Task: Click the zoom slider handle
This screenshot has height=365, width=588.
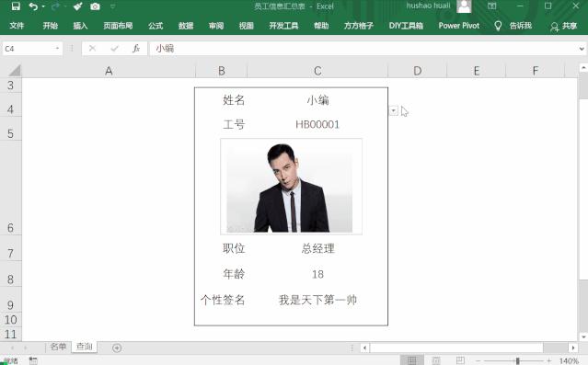Action: click(x=517, y=360)
